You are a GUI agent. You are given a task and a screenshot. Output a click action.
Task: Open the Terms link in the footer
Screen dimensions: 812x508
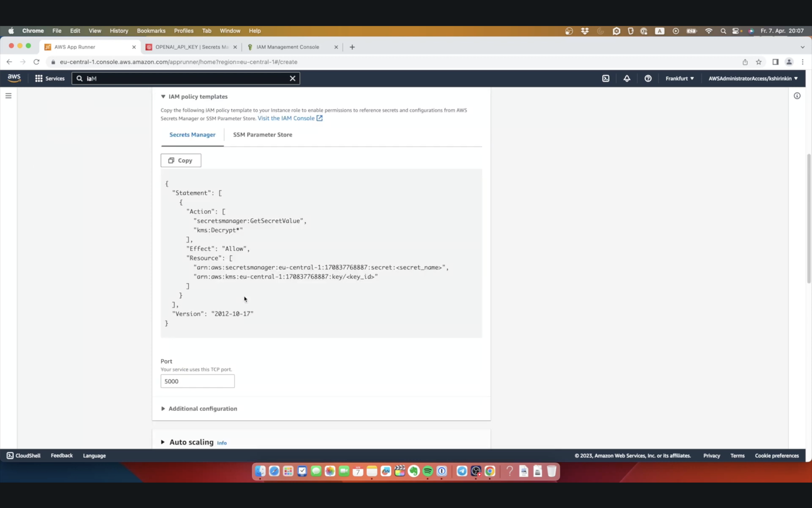point(737,456)
